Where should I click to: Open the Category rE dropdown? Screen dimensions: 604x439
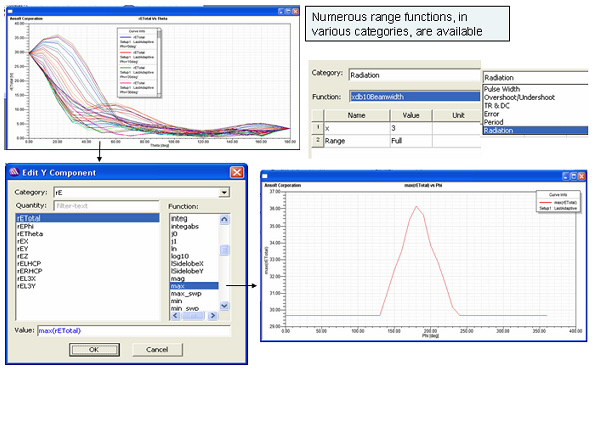coord(224,192)
